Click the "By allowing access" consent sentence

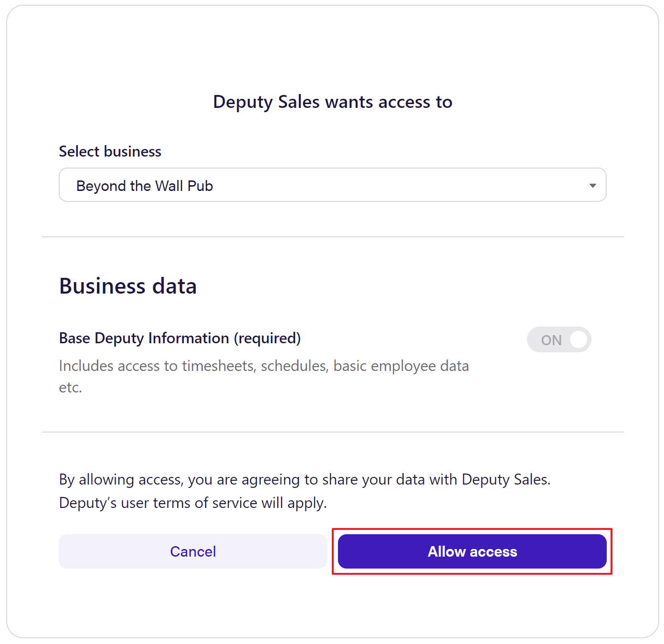(305, 479)
